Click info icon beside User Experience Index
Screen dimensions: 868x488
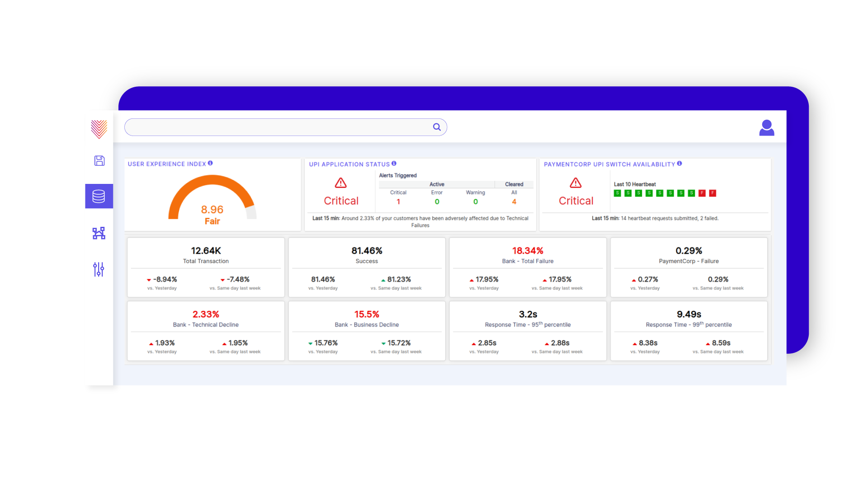(x=210, y=164)
